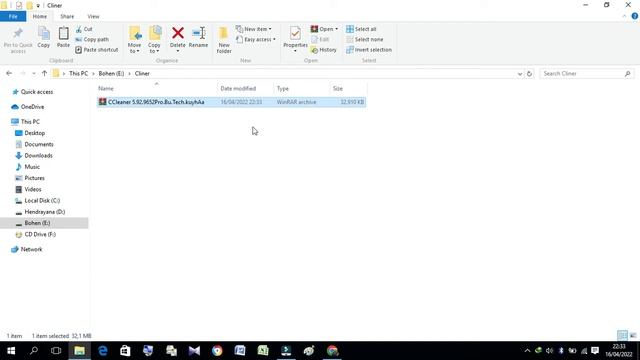Image resolution: width=640 pixels, height=360 pixels.
Task: Open Microsoft Edge from taskbar
Action: [x=102, y=351]
